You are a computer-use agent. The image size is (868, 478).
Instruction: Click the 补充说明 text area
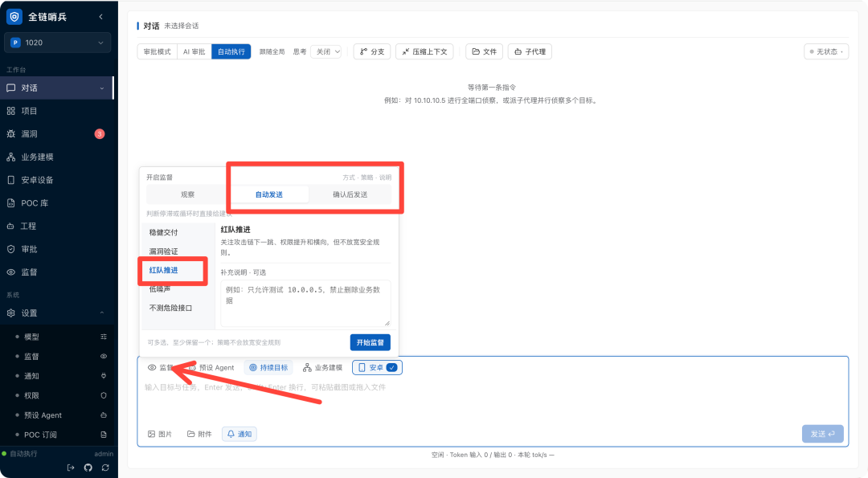(x=305, y=303)
